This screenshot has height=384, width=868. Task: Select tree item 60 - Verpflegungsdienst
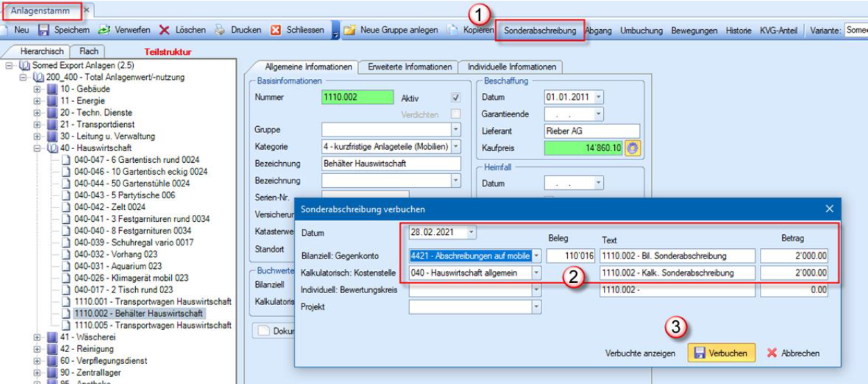pyautogui.click(x=103, y=360)
